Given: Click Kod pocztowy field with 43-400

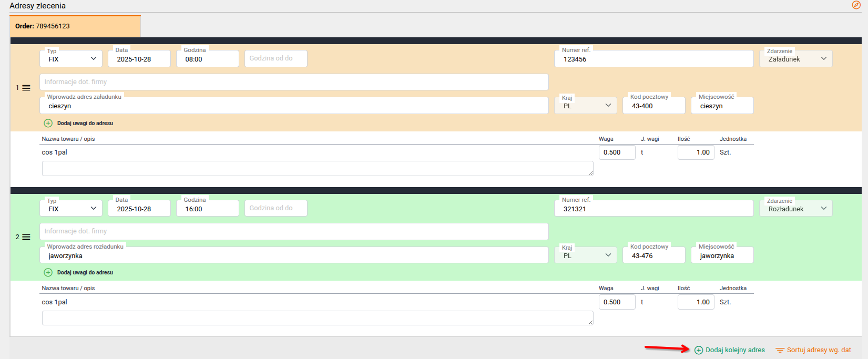Looking at the screenshot, I should click(x=653, y=106).
